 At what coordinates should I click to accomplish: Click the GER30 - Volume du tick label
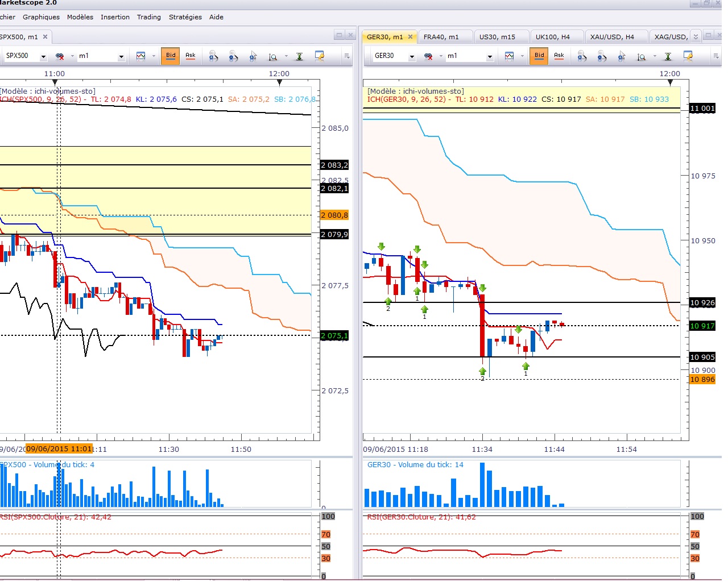click(x=415, y=465)
